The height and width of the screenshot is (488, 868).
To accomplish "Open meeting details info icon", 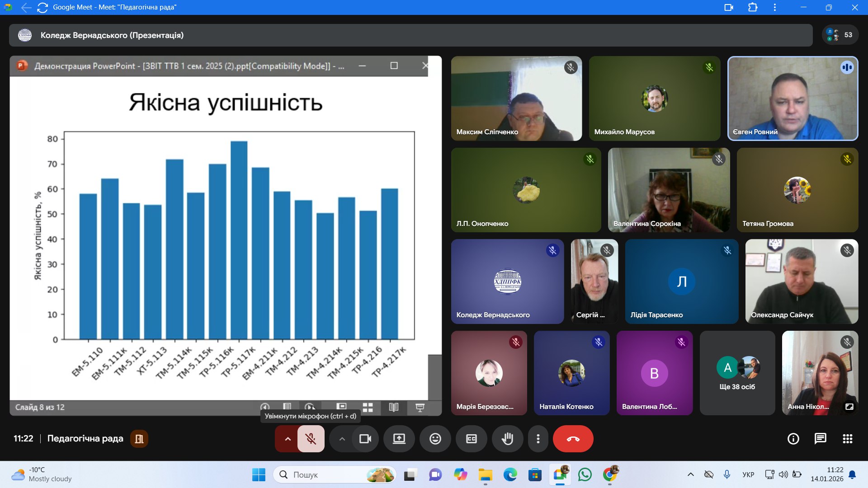I will [x=793, y=439].
